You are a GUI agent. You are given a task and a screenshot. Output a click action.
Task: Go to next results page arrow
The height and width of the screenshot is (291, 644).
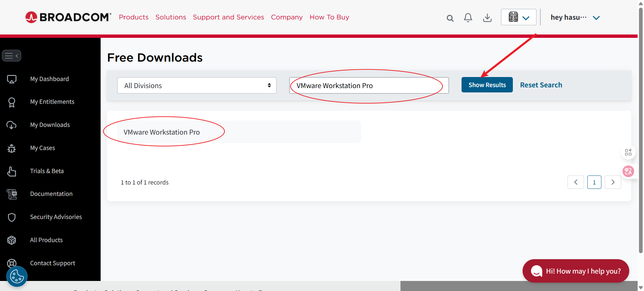[613, 182]
